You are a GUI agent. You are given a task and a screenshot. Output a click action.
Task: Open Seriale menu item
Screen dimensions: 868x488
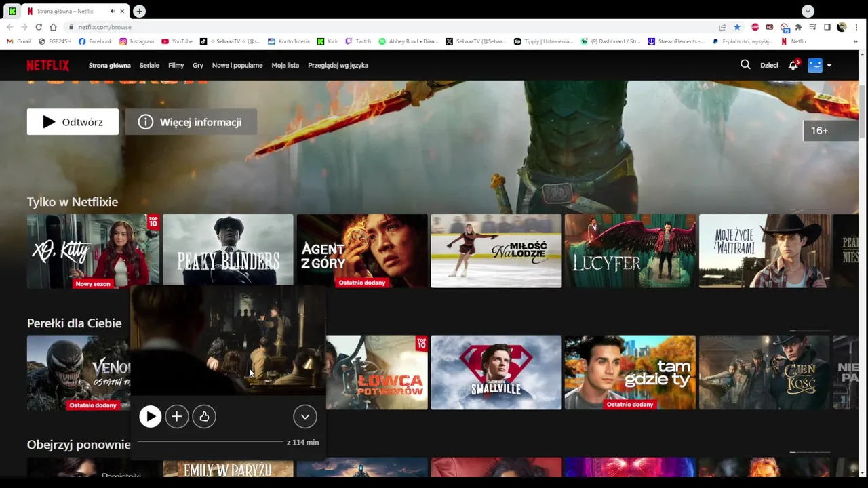tap(149, 66)
